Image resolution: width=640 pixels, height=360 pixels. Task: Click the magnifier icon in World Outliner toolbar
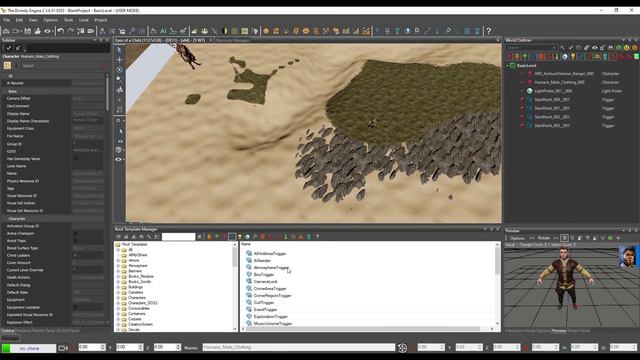[562, 48]
